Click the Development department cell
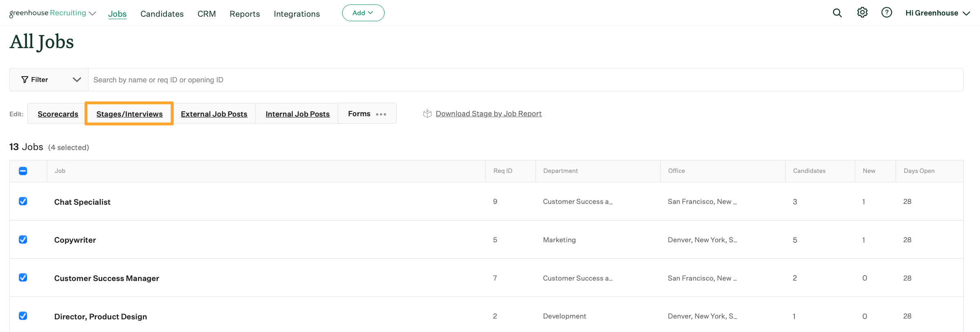This screenshot has height=332, width=980. [564, 316]
